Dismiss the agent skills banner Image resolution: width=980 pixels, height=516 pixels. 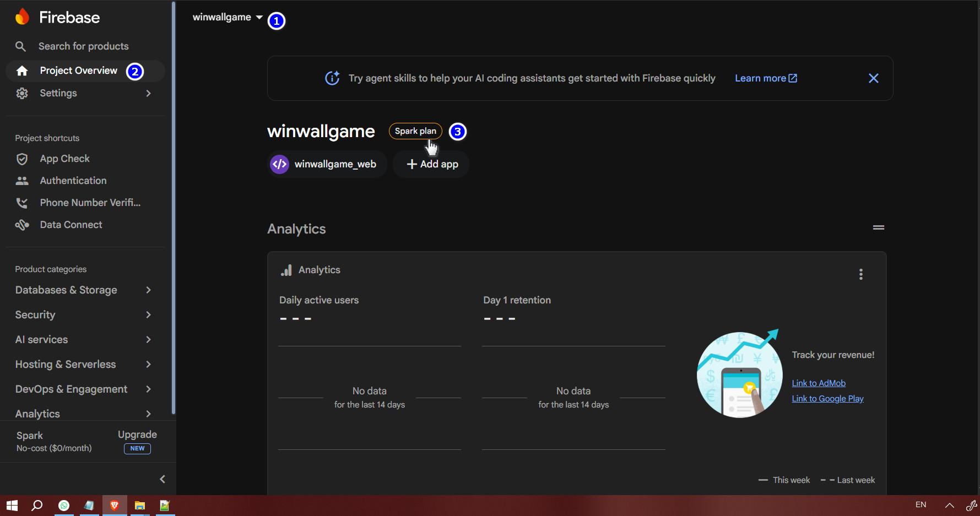click(873, 78)
